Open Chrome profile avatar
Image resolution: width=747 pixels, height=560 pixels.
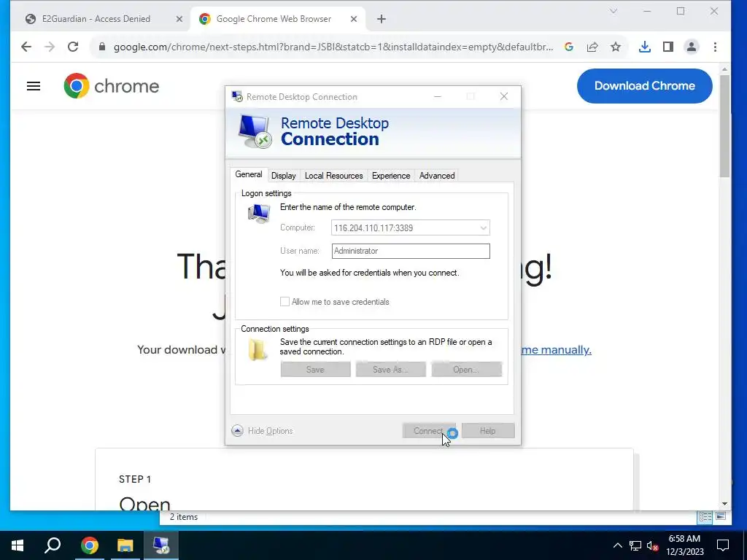(692, 47)
